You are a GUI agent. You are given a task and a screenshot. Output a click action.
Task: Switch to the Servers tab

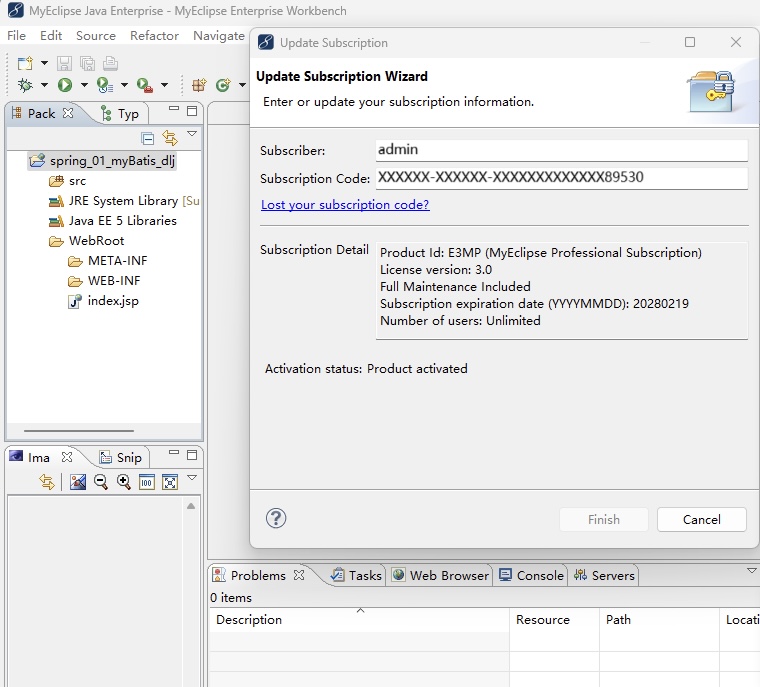(x=604, y=575)
